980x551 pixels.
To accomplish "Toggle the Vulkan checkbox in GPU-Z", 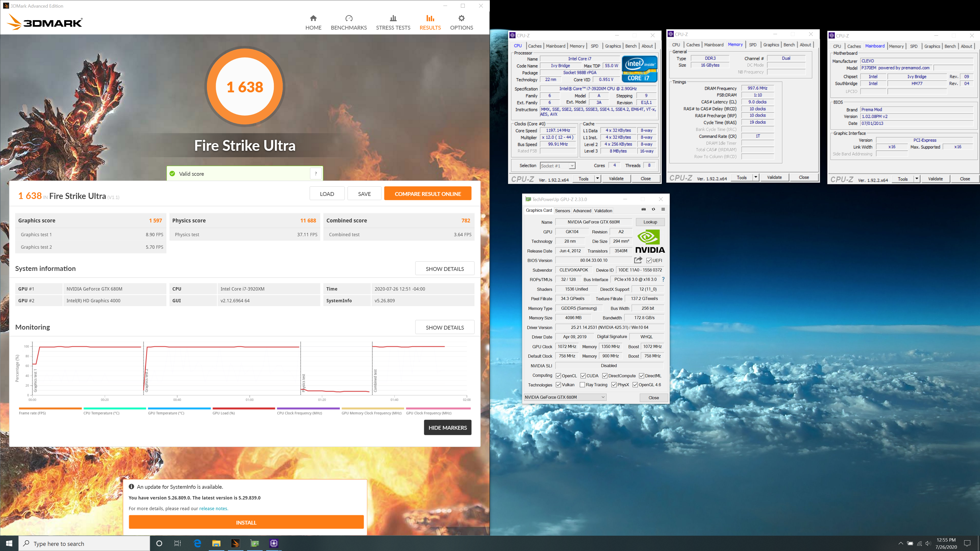I will tap(558, 385).
